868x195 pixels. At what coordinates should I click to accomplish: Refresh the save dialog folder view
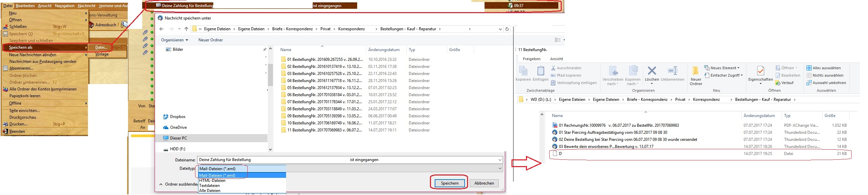pos(507,29)
